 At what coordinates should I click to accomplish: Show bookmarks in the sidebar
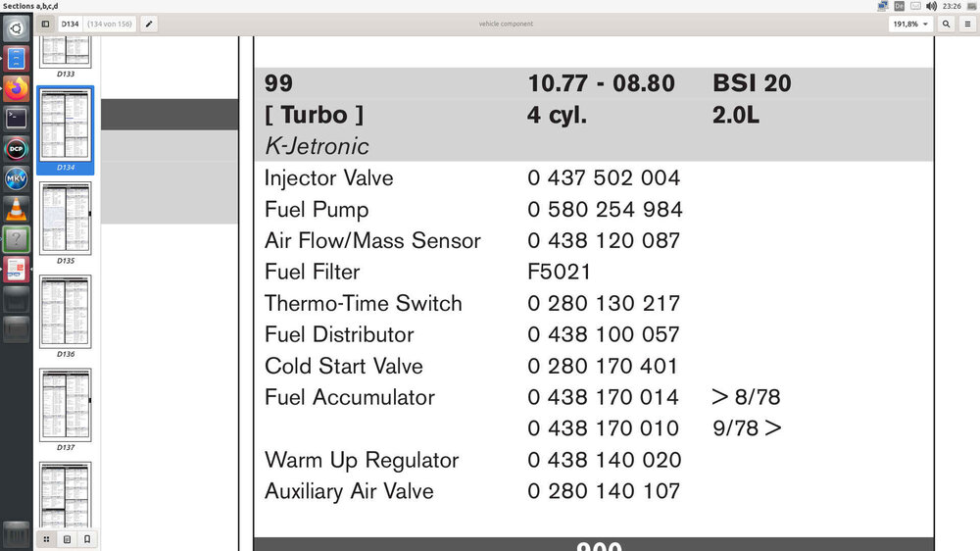(x=87, y=538)
